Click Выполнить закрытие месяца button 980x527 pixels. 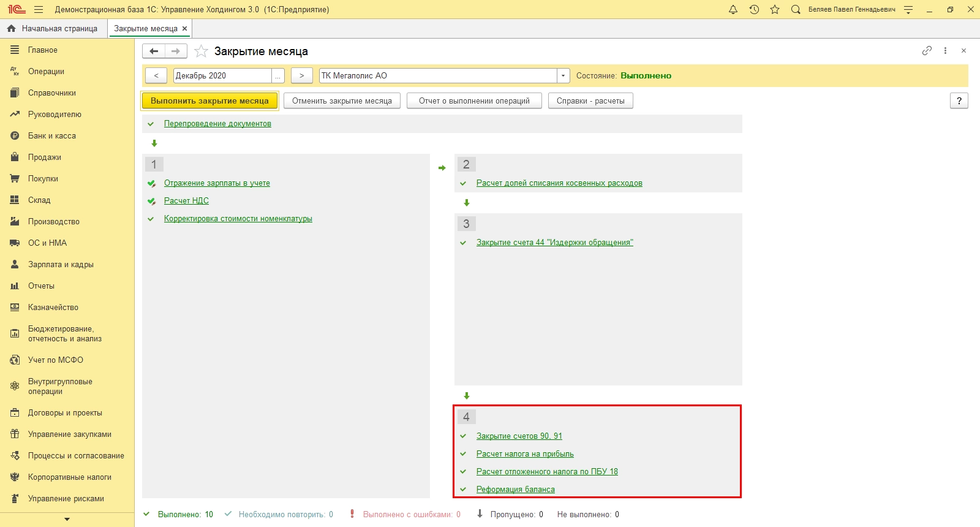click(210, 101)
